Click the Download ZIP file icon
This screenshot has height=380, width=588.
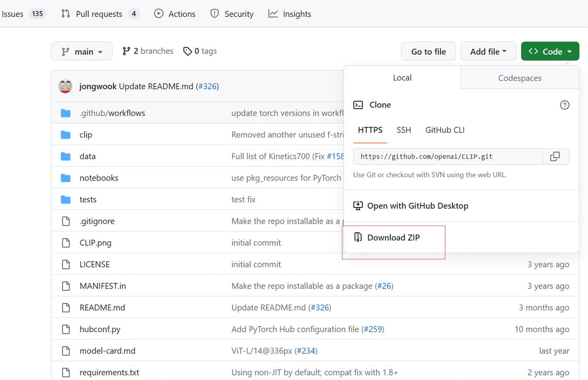(358, 237)
